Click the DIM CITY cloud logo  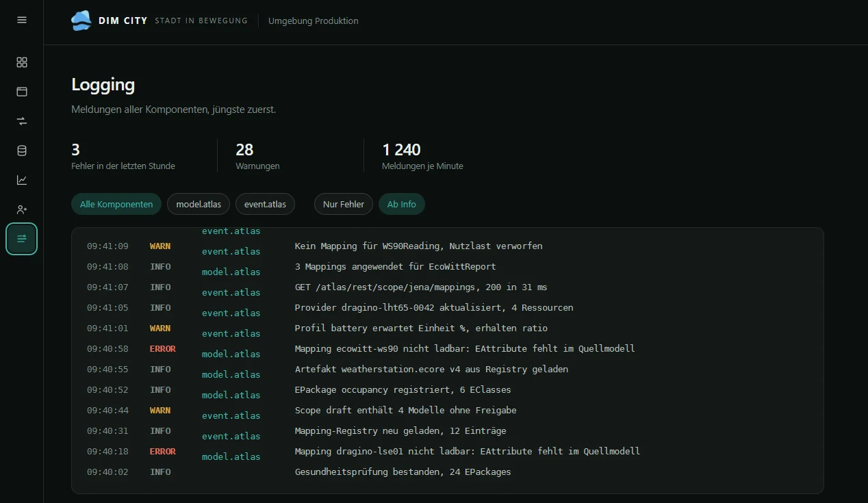pyautogui.click(x=81, y=21)
